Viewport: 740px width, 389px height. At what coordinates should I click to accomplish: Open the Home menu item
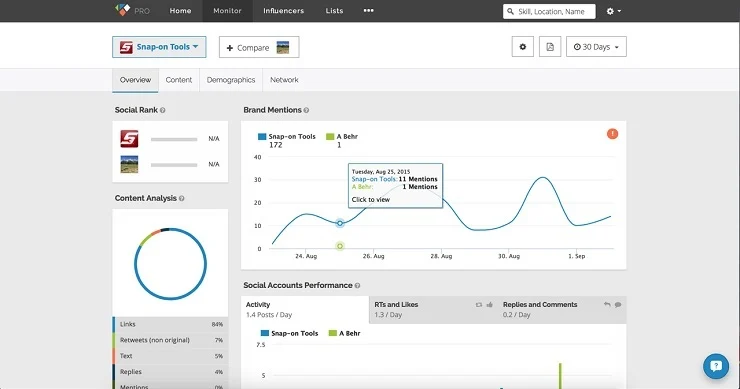click(x=180, y=11)
